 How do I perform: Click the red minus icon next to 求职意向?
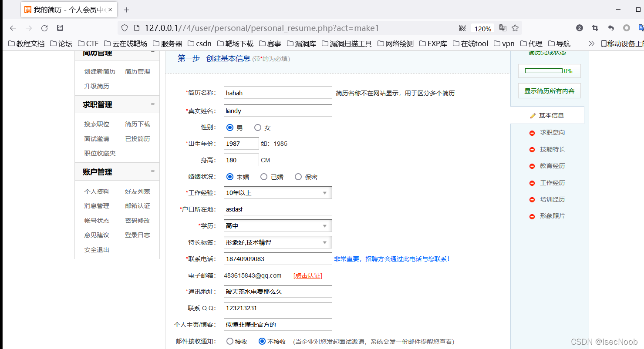(532, 132)
